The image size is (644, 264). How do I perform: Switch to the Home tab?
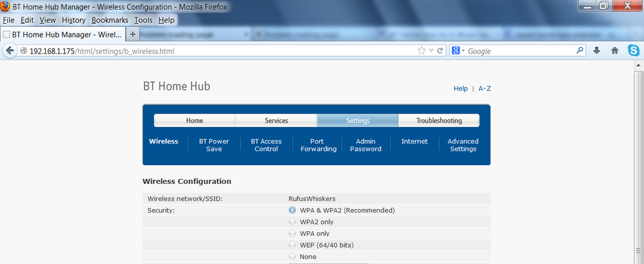tap(195, 121)
